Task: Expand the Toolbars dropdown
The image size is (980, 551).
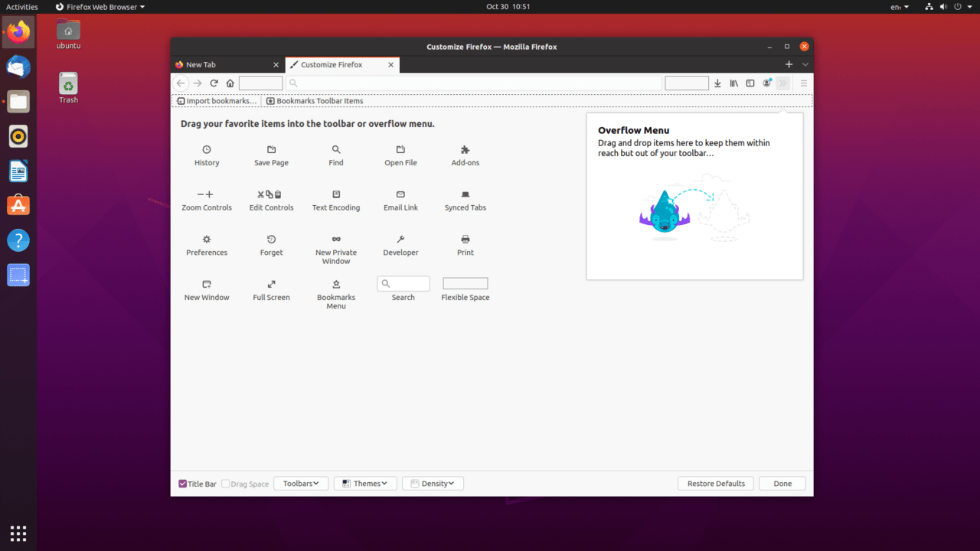Action: pyautogui.click(x=301, y=484)
